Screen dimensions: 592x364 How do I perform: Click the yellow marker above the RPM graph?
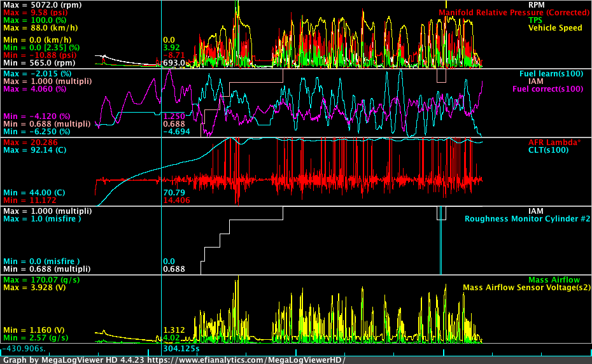[446, 4]
